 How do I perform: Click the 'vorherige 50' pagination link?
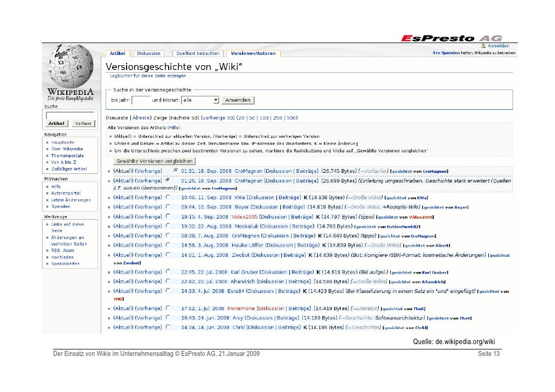point(218,118)
